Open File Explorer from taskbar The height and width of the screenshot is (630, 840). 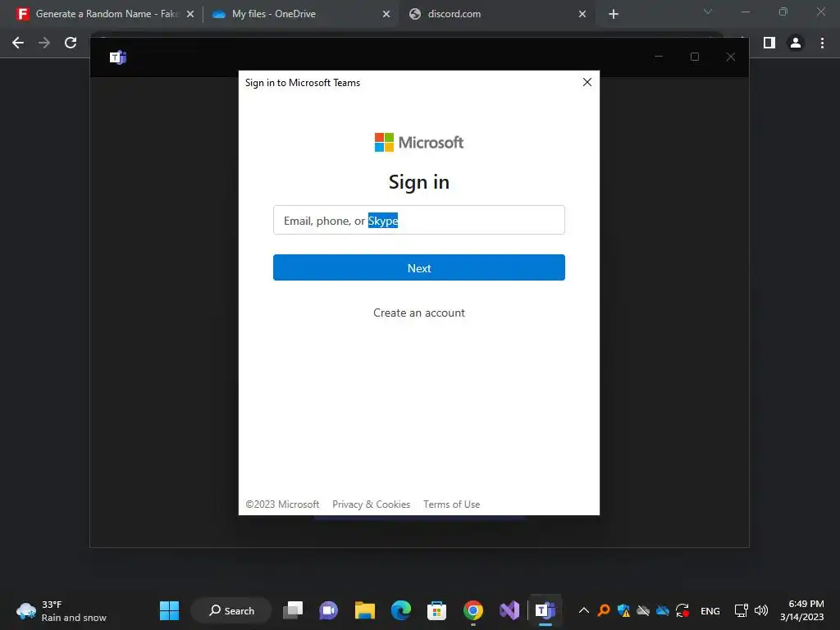(365, 610)
